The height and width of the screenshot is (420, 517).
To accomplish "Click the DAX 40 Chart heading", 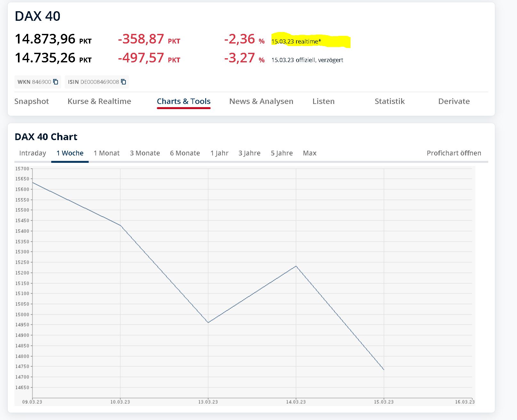I will click(46, 137).
